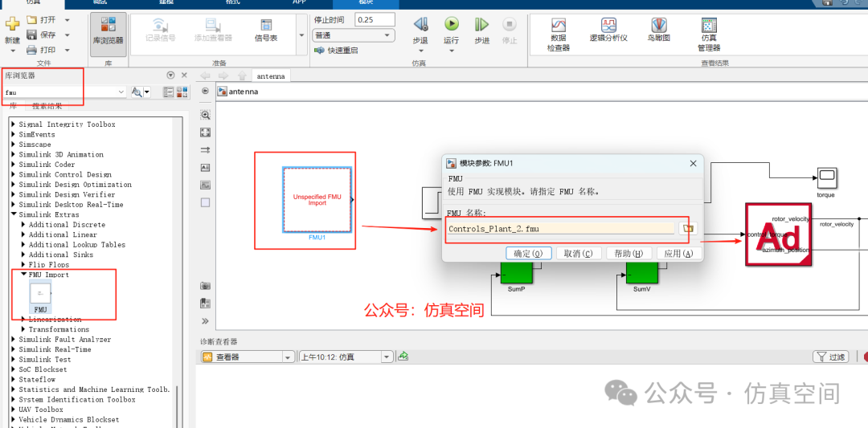This screenshot has height=428, width=868.
Task: Click the fit-to-view icon in canvas sidebar
Action: coord(205,132)
